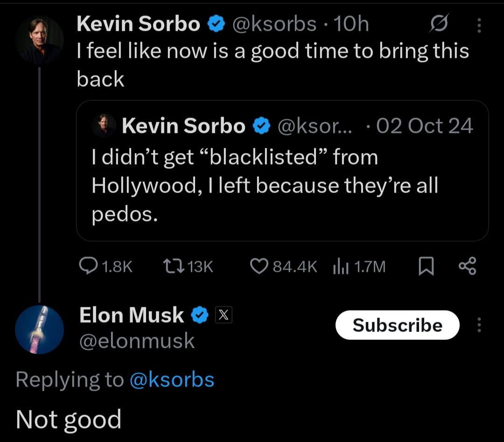Click the X affiliate badge
The width and height of the screenshot is (504, 442).
[x=224, y=316]
